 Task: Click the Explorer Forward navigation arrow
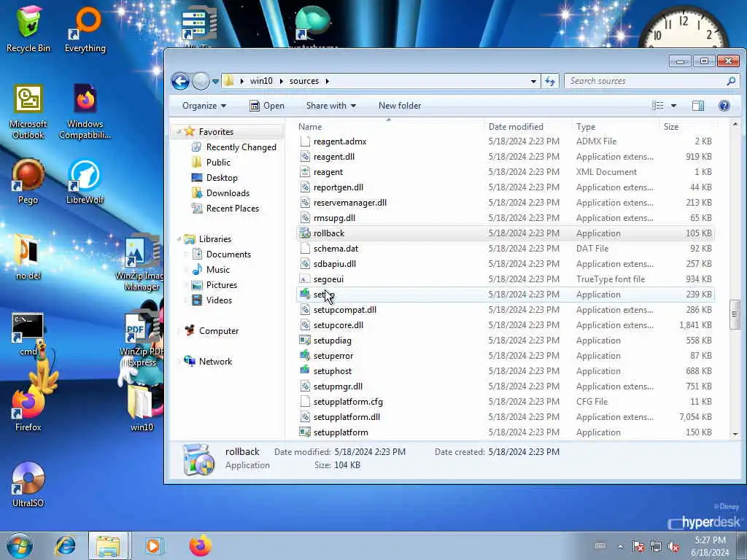(201, 82)
